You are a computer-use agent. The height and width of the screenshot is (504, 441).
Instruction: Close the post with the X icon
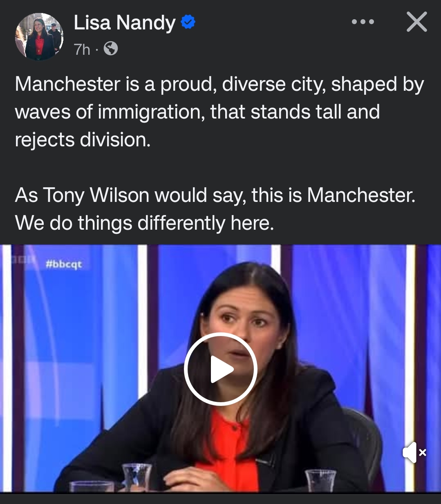(x=417, y=22)
